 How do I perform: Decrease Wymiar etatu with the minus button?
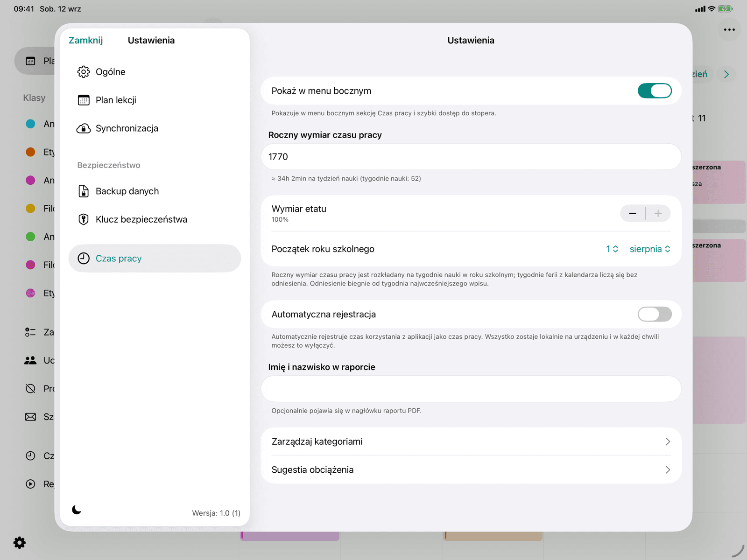[x=633, y=213]
